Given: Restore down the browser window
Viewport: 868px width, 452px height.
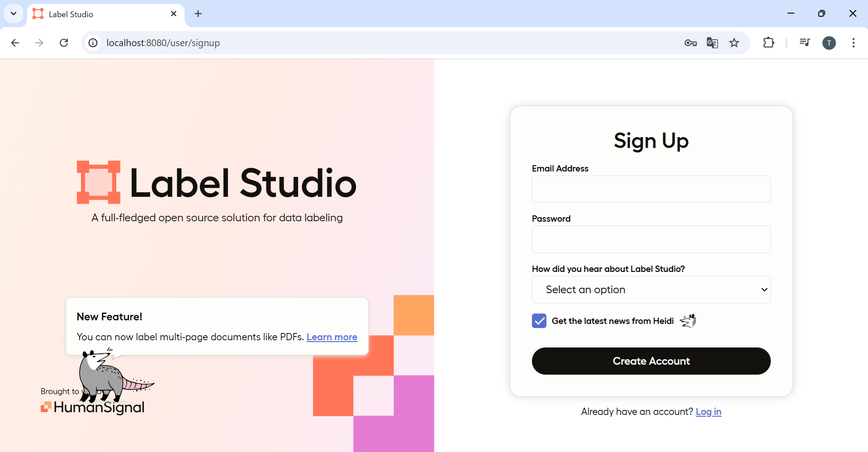Looking at the screenshot, I should [x=822, y=14].
